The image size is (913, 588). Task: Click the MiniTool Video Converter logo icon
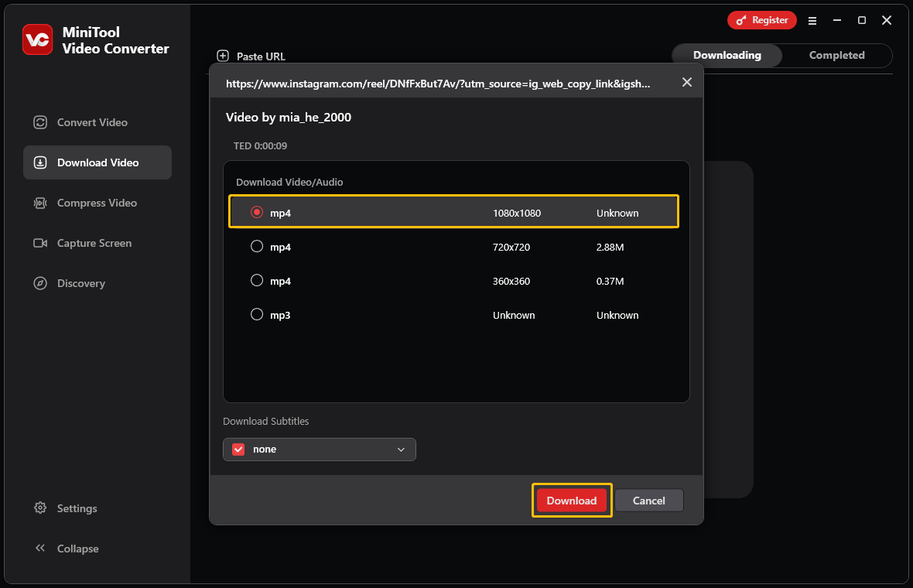point(37,39)
